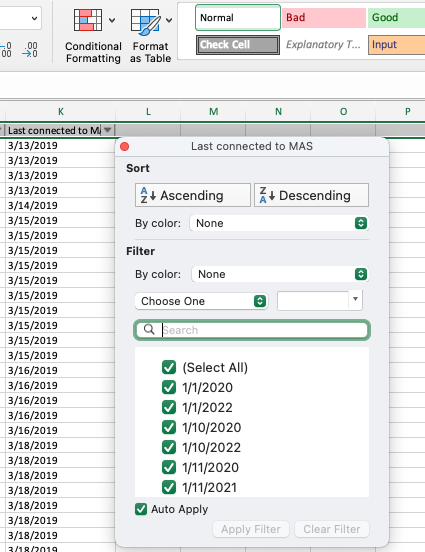Click the Apply Filter button
Image resolution: width=425 pixels, height=552 pixels.
pyautogui.click(x=251, y=529)
